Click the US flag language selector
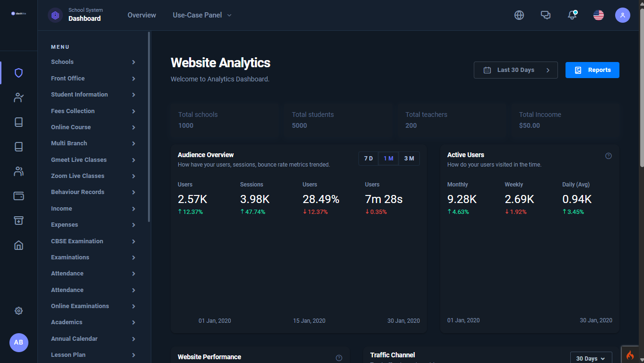 coord(599,15)
